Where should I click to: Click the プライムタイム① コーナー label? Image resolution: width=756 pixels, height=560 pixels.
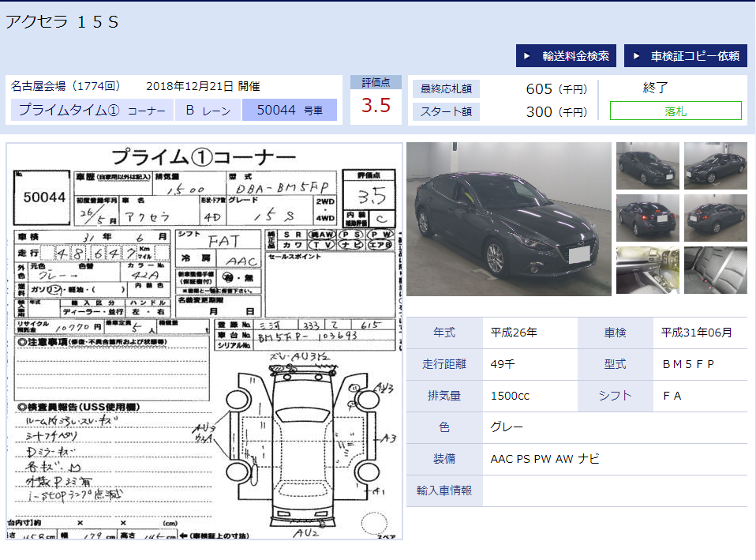pos(92,111)
